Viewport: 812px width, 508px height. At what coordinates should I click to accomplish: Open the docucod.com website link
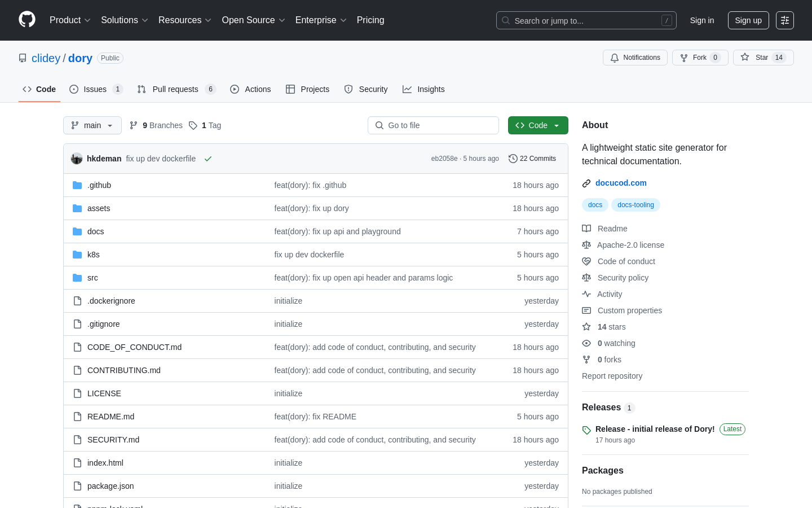point(621,183)
